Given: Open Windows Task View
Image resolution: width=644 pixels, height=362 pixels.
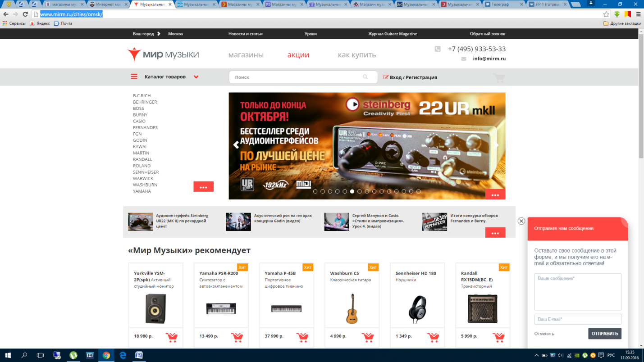Looking at the screenshot, I should pos(40,355).
